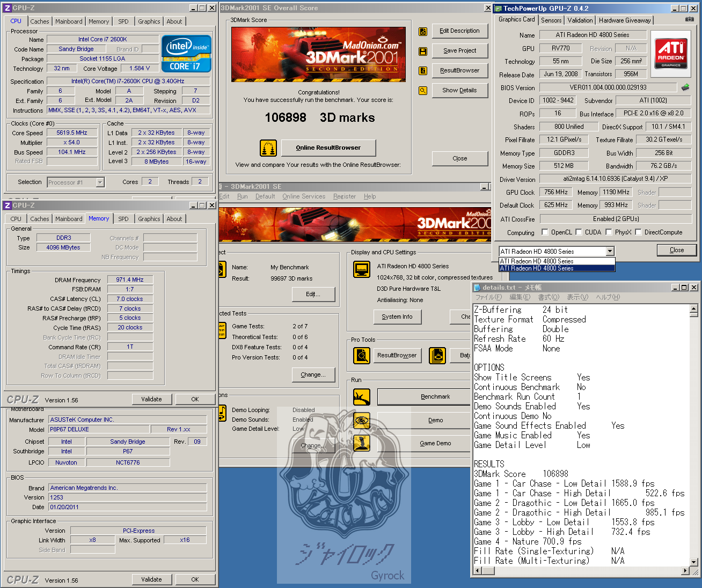Viewport: 702px width, 588px height.
Task: Open the About tab in memory CPU-Z window
Action: click(x=174, y=219)
